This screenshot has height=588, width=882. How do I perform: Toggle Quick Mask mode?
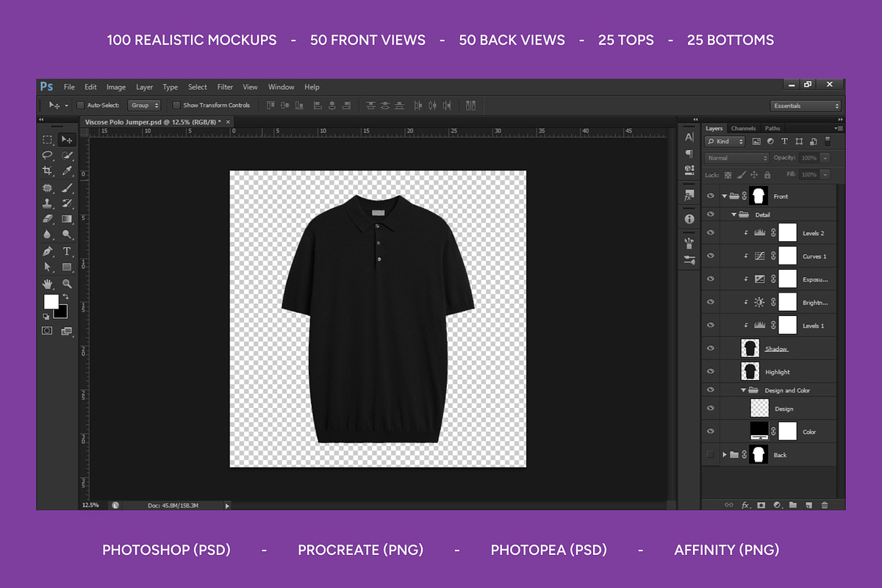pyautogui.click(x=47, y=331)
